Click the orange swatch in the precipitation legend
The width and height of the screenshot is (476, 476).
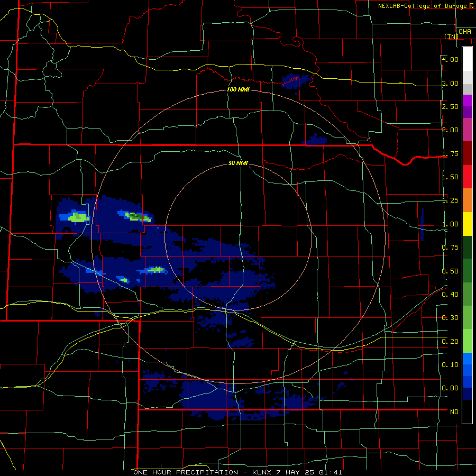coord(467,200)
